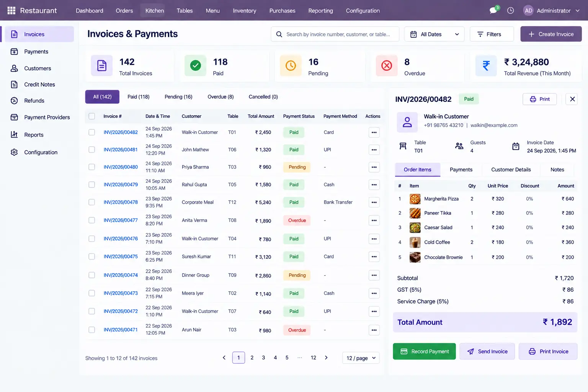Click the red Overdue cross card icon
Image resolution: width=588 pixels, height=392 pixels.
(x=387, y=65)
